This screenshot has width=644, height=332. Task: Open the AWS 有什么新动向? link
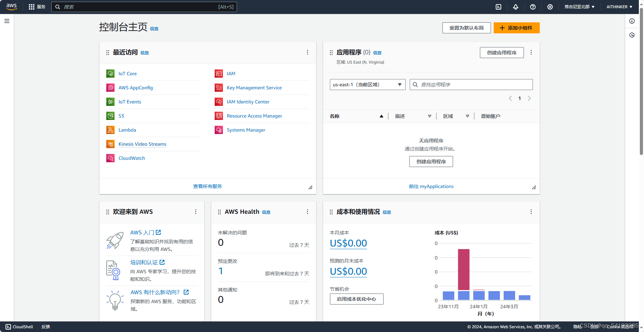click(159, 292)
